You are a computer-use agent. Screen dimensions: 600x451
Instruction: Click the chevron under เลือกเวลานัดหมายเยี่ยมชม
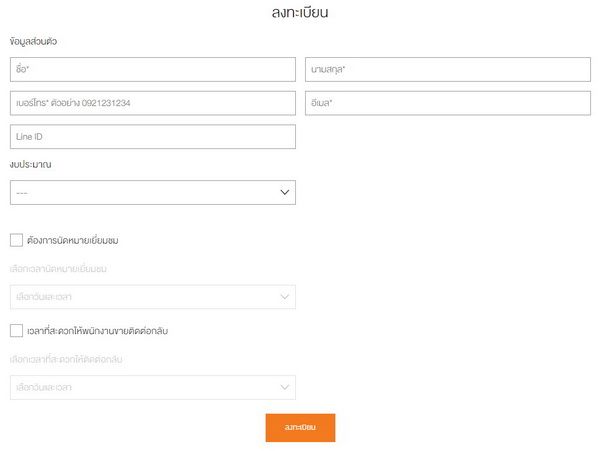point(284,297)
